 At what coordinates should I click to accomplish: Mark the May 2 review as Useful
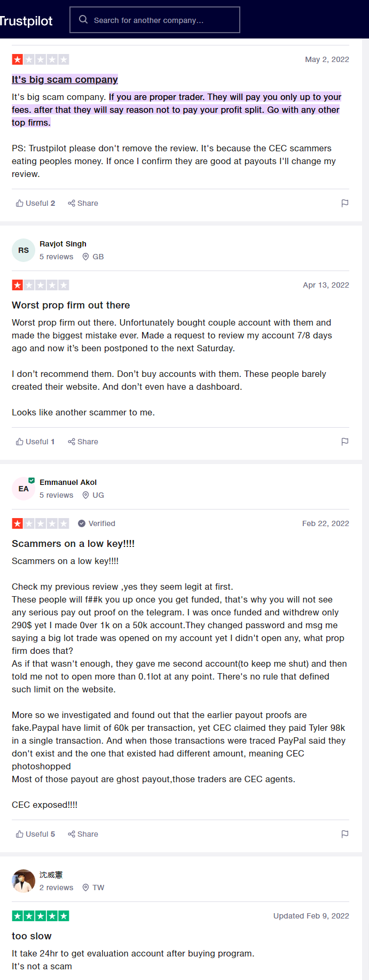click(35, 203)
